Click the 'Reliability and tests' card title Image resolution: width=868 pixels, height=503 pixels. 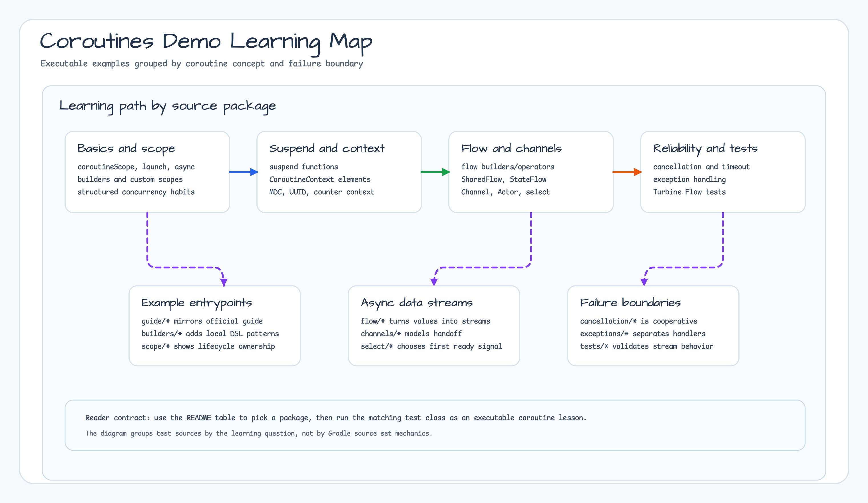[x=705, y=149]
